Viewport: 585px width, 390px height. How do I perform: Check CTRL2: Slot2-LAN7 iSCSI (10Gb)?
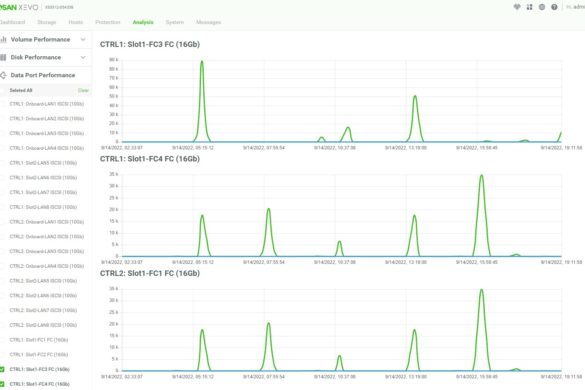click(x=43, y=310)
